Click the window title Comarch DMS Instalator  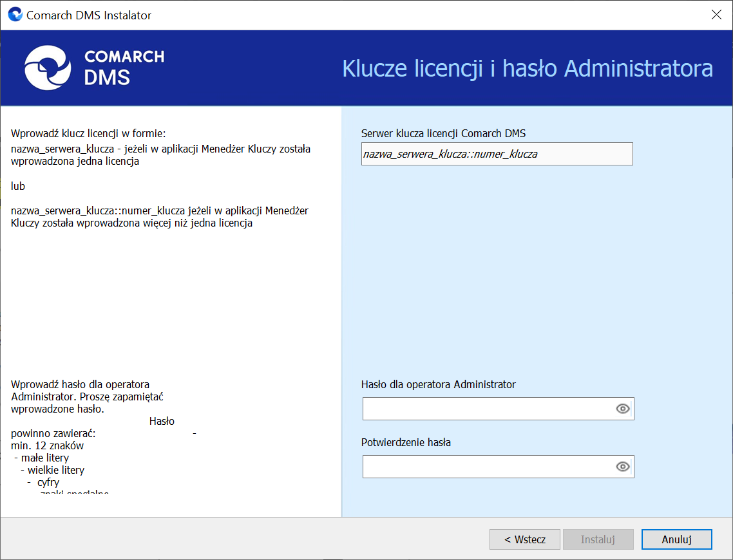coord(89,15)
